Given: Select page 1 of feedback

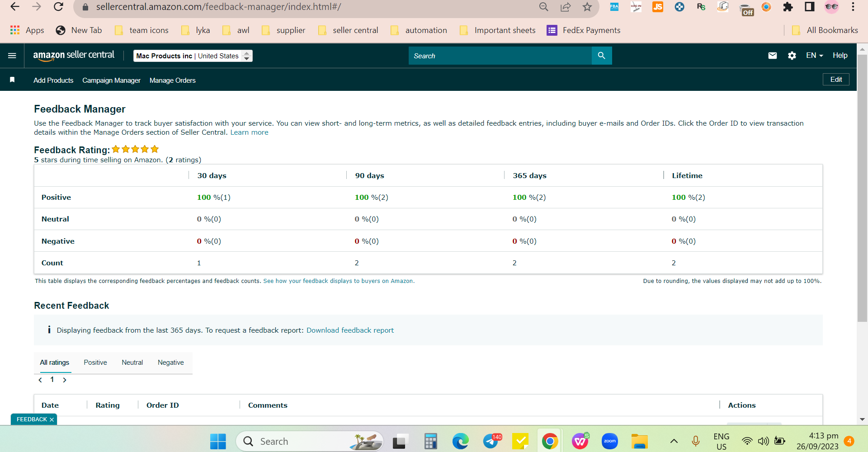Looking at the screenshot, I should click(52, 380).
